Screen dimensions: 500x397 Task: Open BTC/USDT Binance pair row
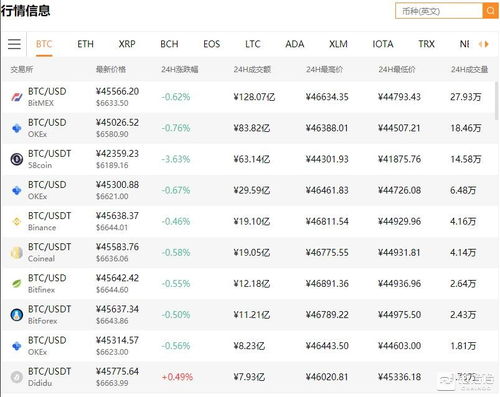[248, 221]
